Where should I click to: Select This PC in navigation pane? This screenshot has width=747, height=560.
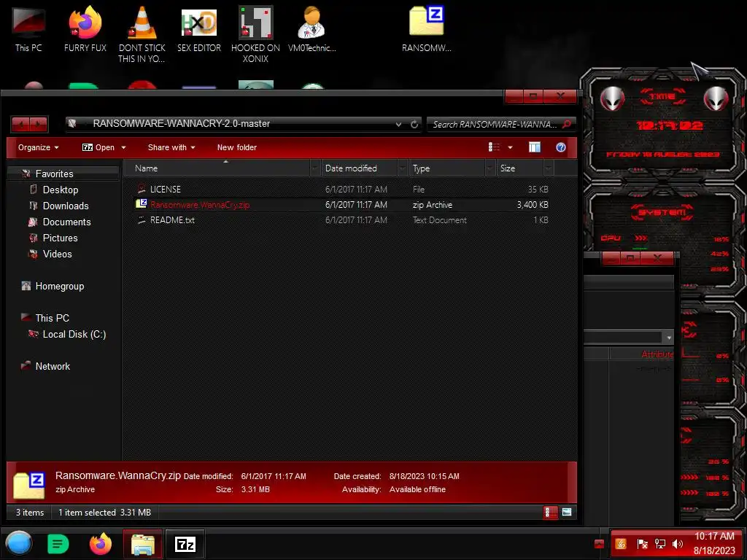tap(52, 318)
